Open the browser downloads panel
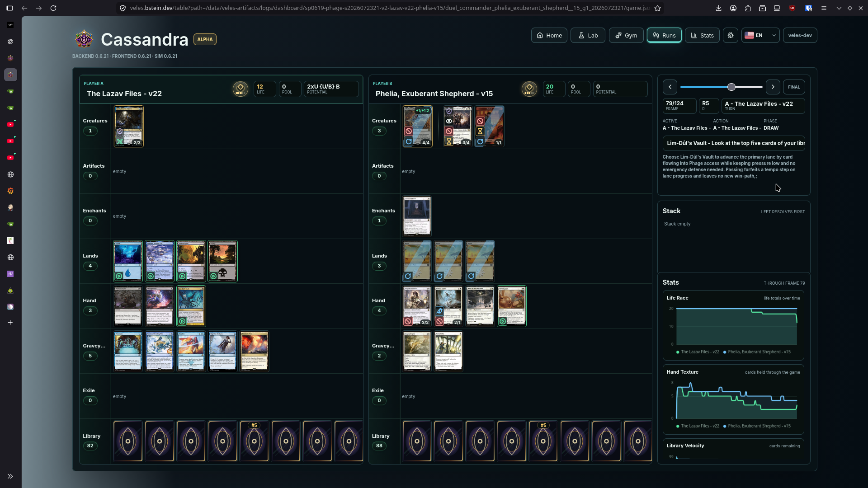Image resolution: width=868 pixels, height=488 pixels. point(719,8)
